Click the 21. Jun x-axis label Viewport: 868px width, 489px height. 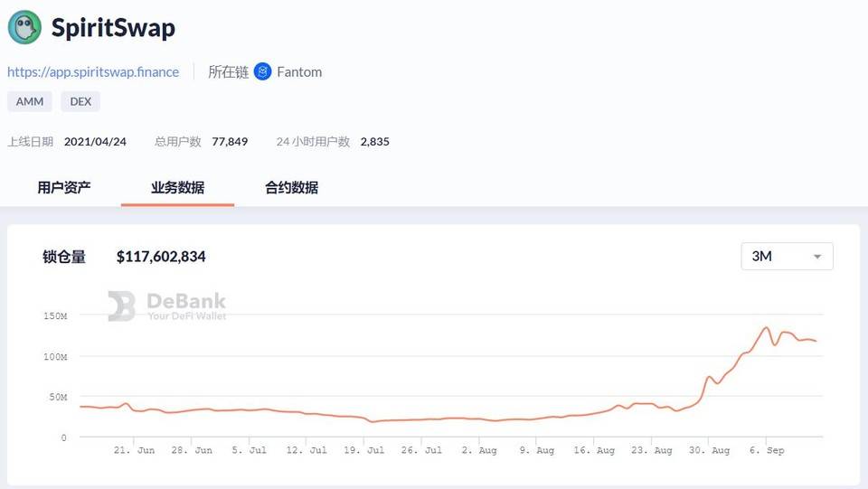click(134, 450)
